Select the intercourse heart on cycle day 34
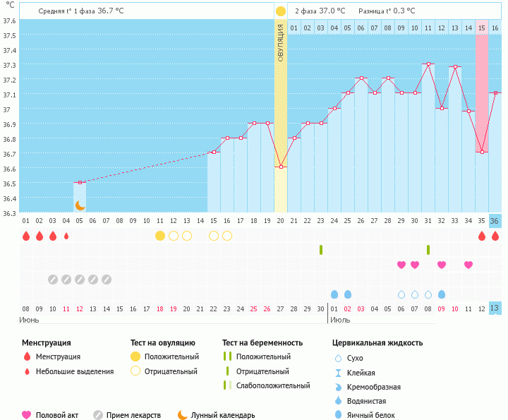 point(468,265)
